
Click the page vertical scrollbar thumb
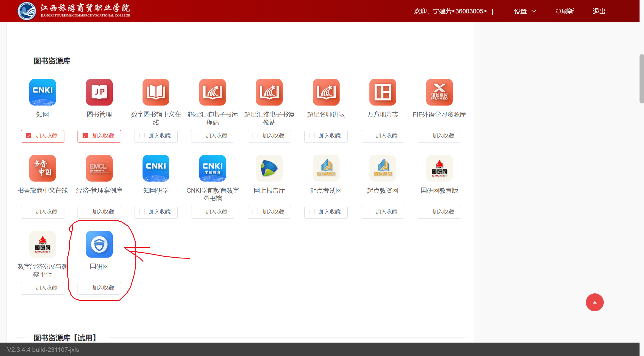pyautogui.click(x=642, y=79)
